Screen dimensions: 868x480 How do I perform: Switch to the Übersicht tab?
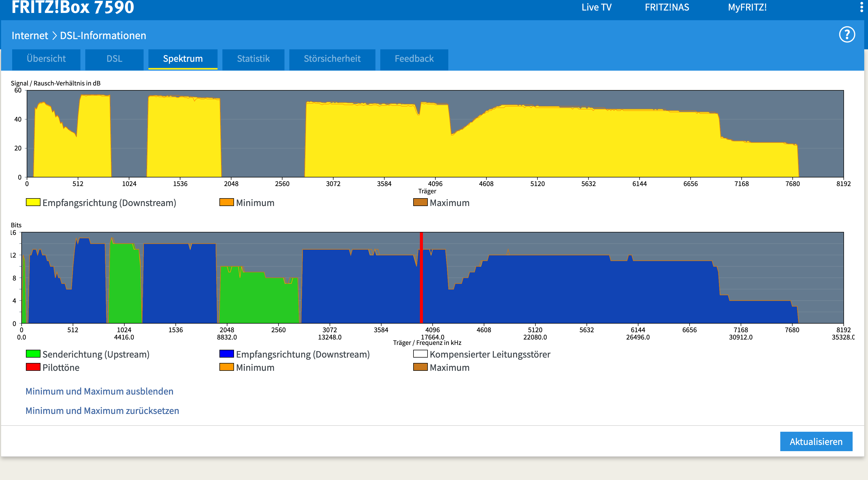46,59
